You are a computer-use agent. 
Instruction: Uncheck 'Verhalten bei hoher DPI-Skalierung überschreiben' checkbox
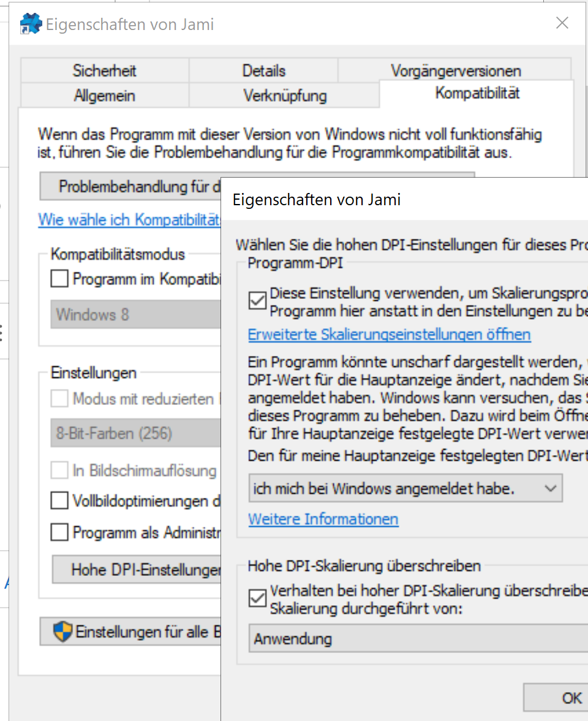(257, 598)
